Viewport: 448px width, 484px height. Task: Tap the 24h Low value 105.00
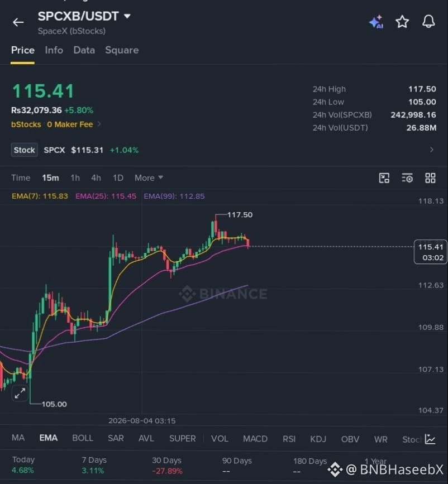[422, 102]
